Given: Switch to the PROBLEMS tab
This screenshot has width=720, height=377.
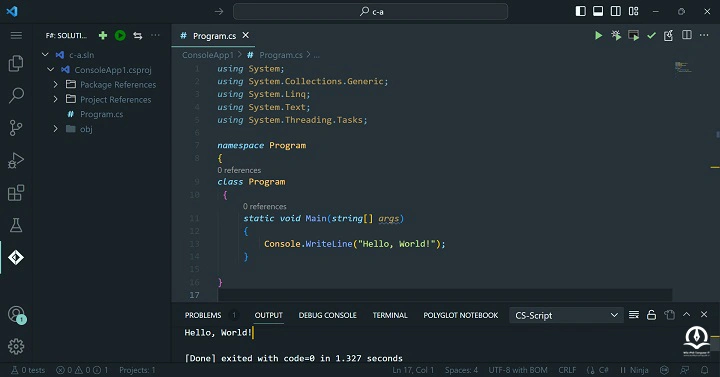Looking at the screenshot, I should 203,315.
